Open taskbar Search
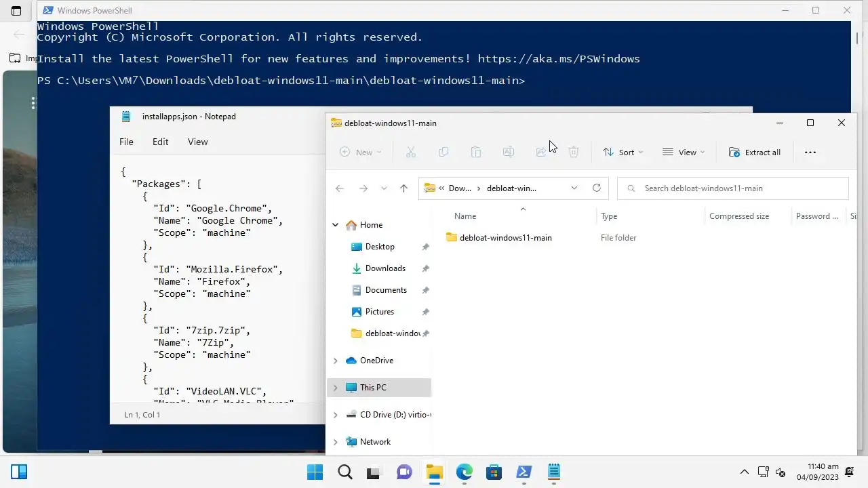This screenshot has width=868, height=488. coord(344,472)
